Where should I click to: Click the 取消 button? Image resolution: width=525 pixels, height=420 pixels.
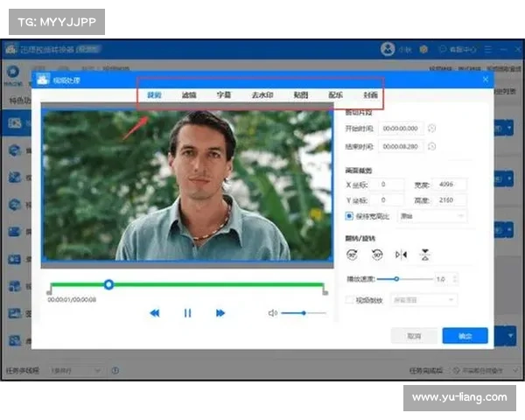[x=414, y=336]
